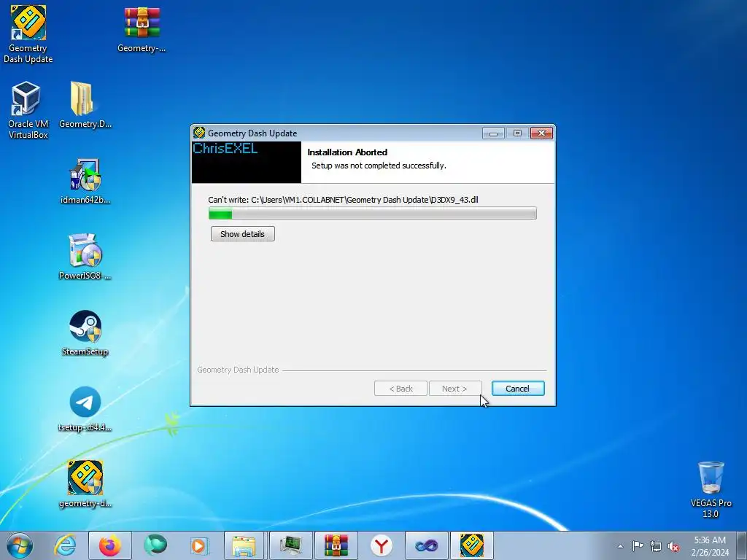
Task: Click the ChrisEXEL header banner
Action: coord(247,163)
